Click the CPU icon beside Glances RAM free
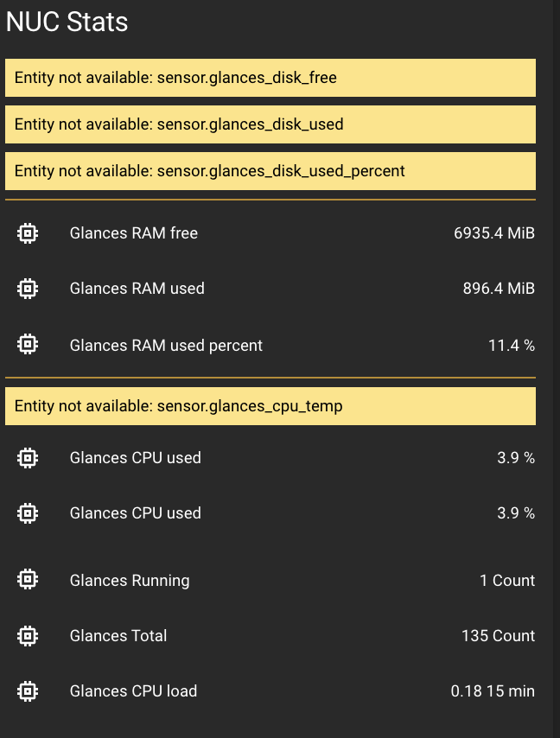560x738 pixels. tap(28, 232)
